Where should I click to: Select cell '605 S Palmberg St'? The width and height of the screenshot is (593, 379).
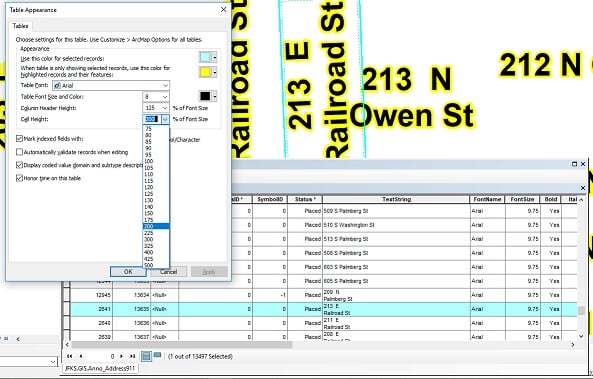[x=396, y=281]
